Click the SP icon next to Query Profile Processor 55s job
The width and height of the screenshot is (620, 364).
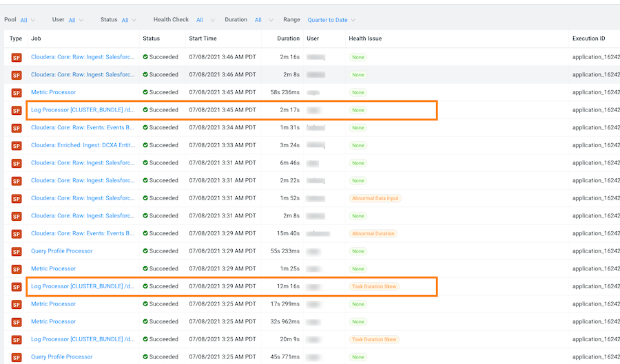[16, 251]
